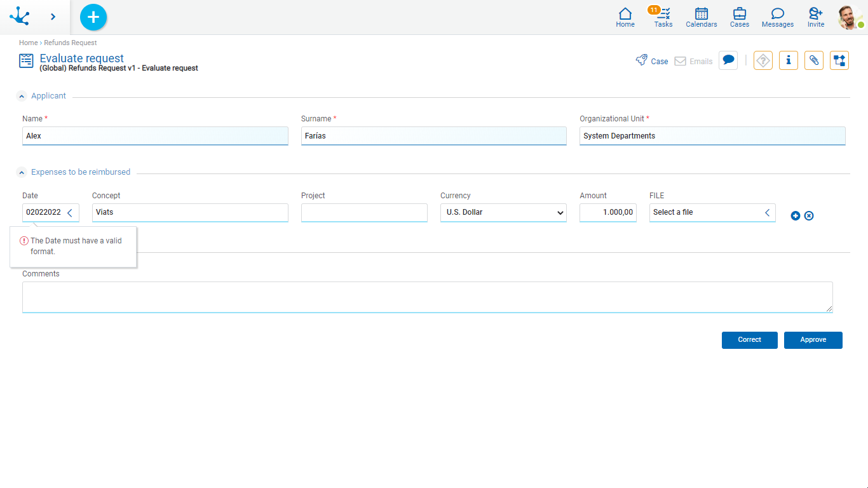
Task: Click the blue plus create button
Action: click(x=93, y=17)
